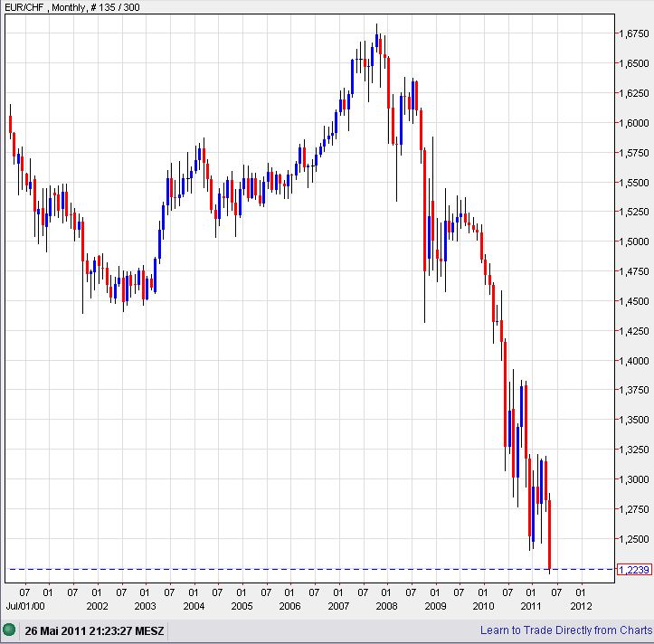Click the blue dashed current price line
This screenshot has height=644, width=654.
coord(271,569)
